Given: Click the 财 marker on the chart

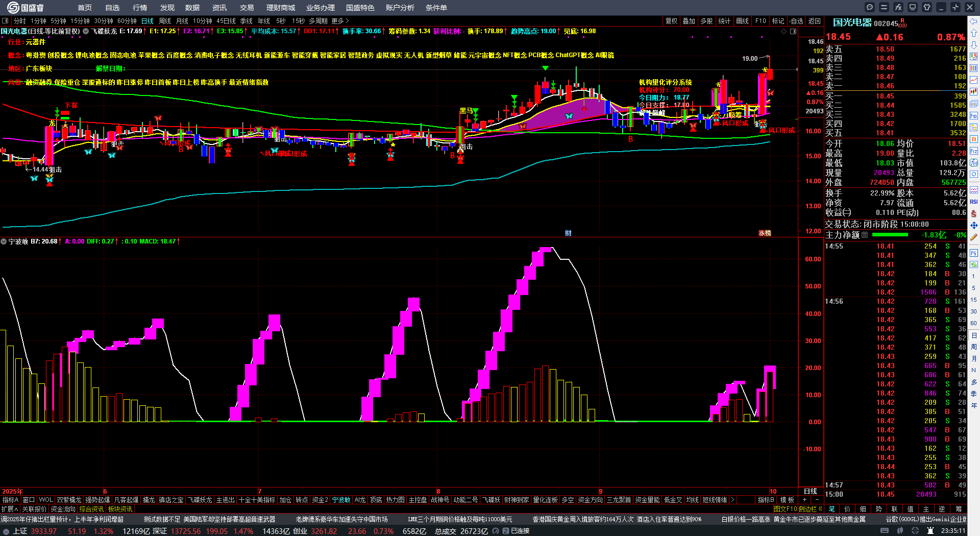Looking at the screenshot, I should (x=568, y=233).
